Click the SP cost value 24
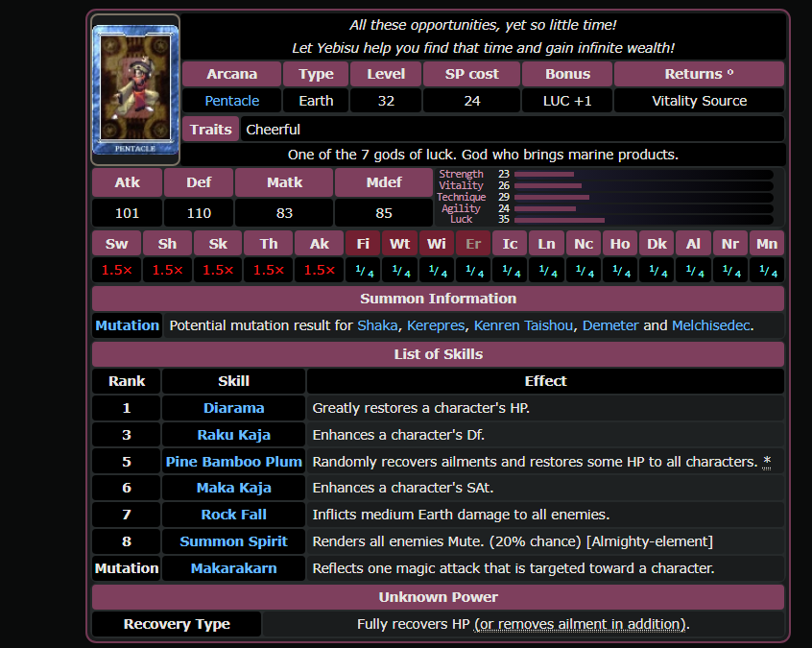This screenshot has height=648, width=812. 472,101
